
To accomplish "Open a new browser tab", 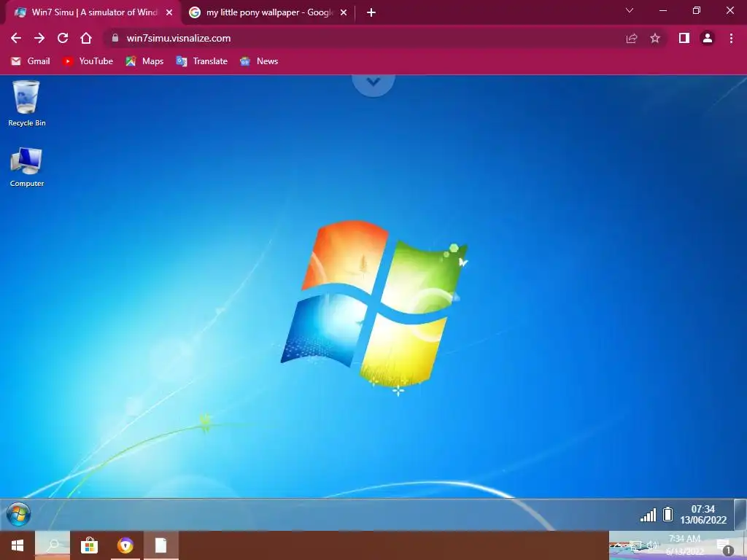I will point(371,12).
